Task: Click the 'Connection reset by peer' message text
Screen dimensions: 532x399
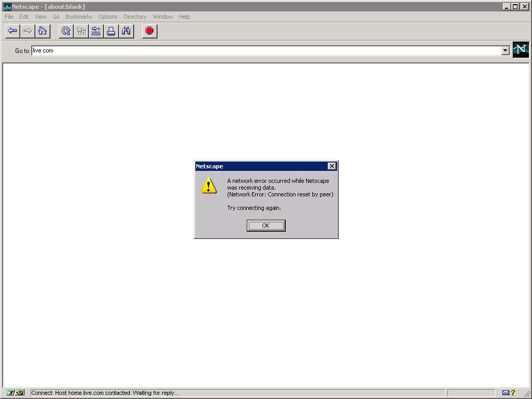Action: point(280,194)
